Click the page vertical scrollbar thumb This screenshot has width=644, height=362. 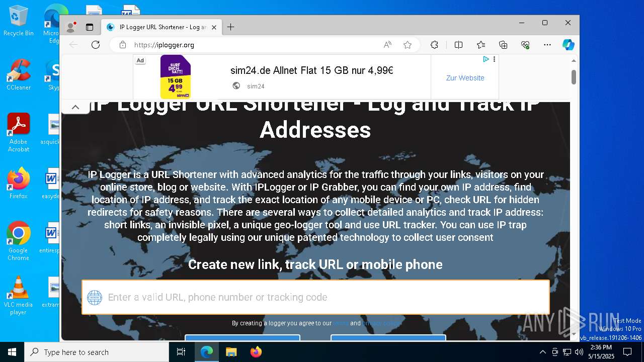(574, 77)
